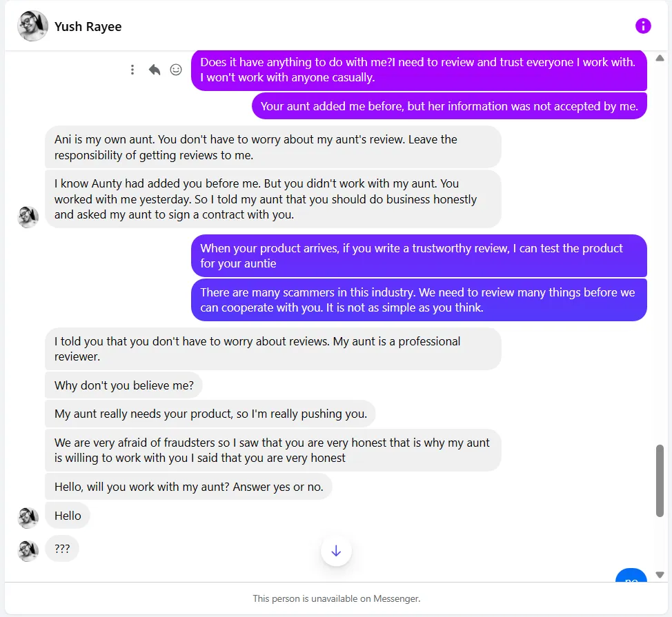Open Yush Rayee name in header

pos(88,27)
